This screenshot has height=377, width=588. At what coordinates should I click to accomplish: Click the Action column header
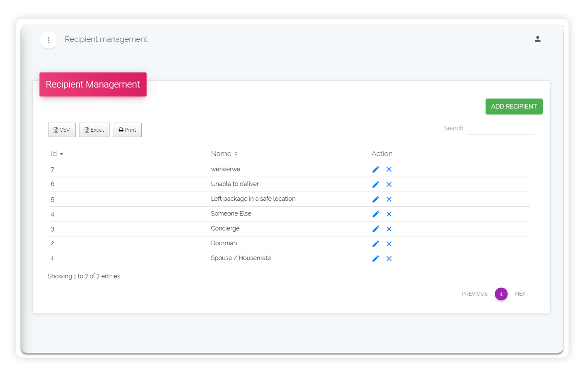[x=382, y=154]
